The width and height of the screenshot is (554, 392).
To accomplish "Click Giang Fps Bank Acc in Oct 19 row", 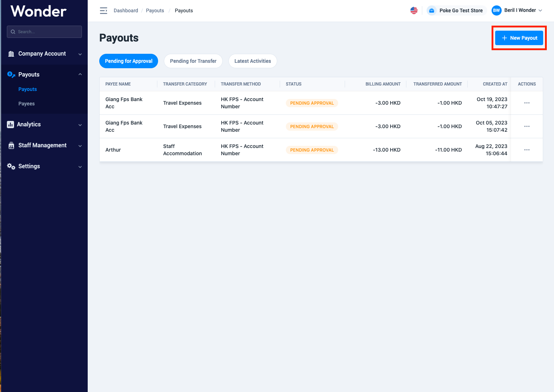I will click(x=124, y=103).
